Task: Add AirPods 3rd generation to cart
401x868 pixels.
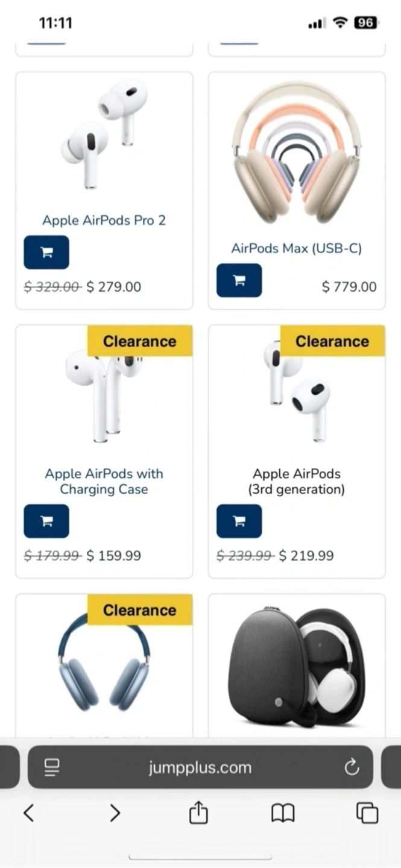Action: (239, 521)
